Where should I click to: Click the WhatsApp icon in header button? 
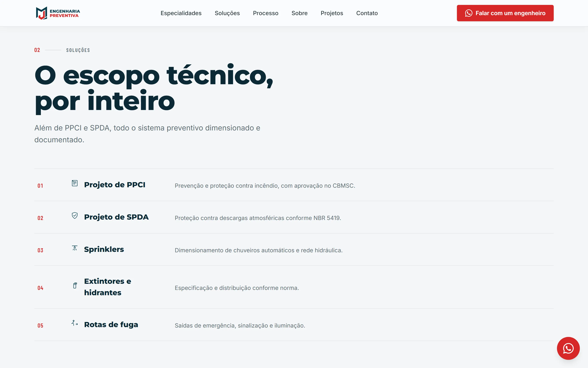[x=469, y=13]
